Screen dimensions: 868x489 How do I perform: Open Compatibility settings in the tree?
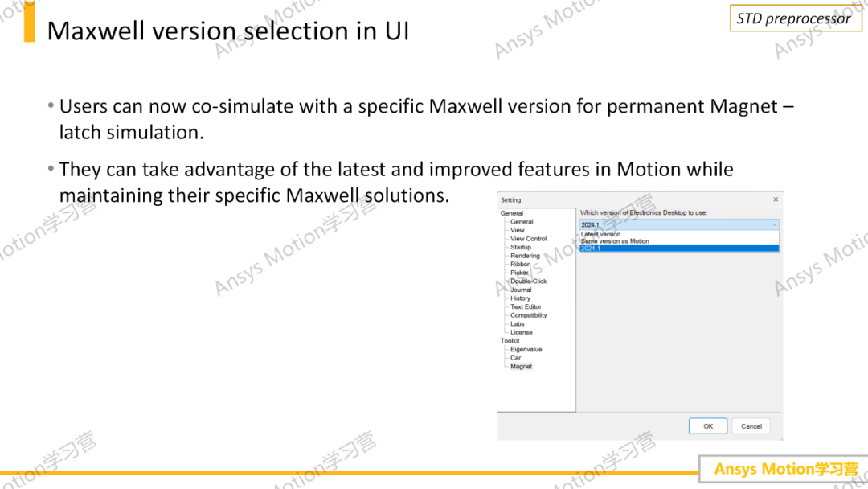(x=529, y=315)
